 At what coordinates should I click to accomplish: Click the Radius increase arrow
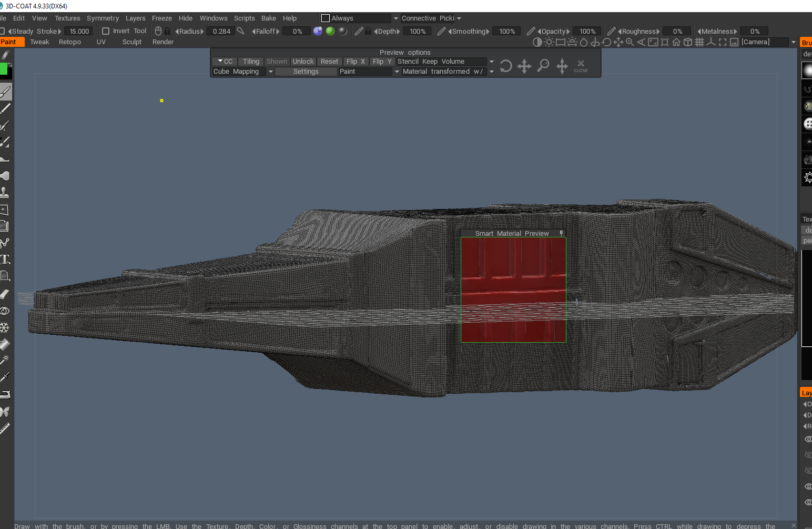tap(202, 32)
